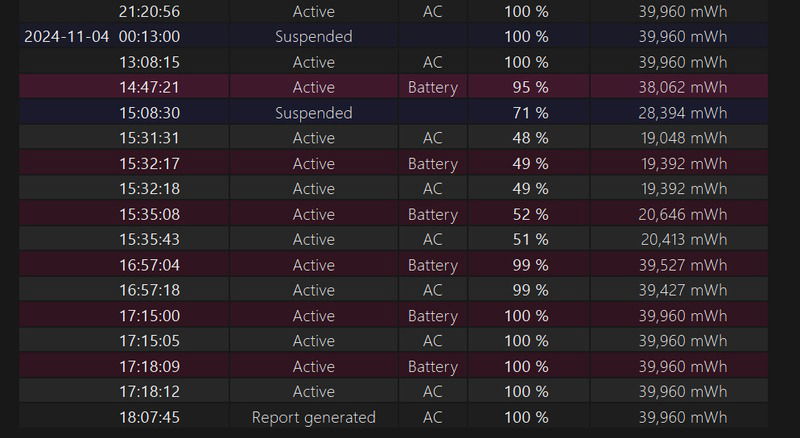
Task: Select the 17:15:00 Battery source cell
Action: pos(433,316)
